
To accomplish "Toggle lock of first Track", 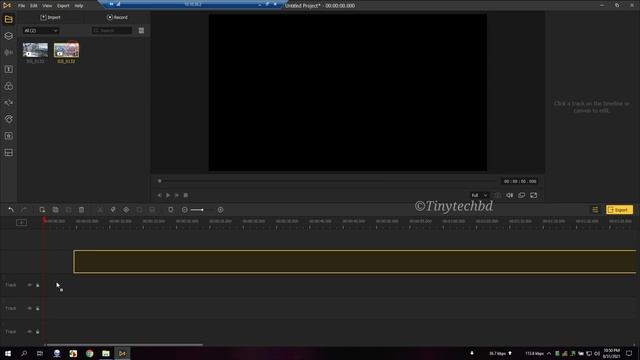I will point(38,285).
